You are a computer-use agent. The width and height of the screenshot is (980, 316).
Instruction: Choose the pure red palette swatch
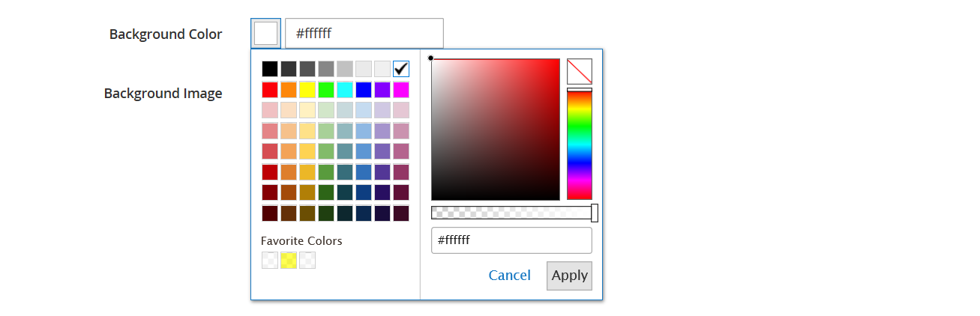270,90
